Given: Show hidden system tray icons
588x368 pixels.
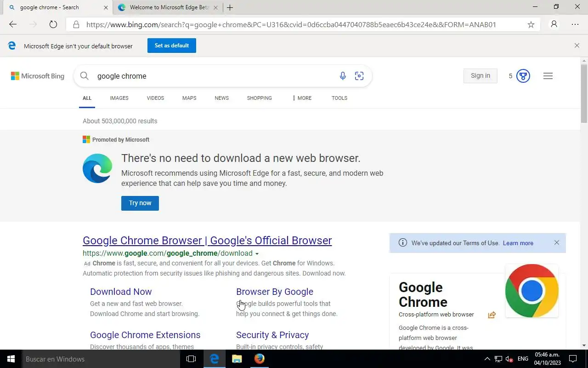Looking at the screenshot, I should pyautogui.click(x=487, y=359).
